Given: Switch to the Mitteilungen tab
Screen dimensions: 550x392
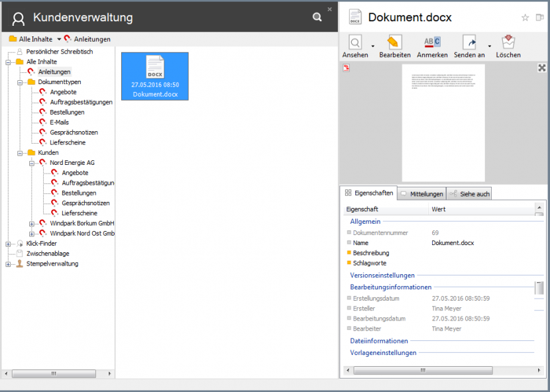Looking at the screenshot, I should point(421,194).
